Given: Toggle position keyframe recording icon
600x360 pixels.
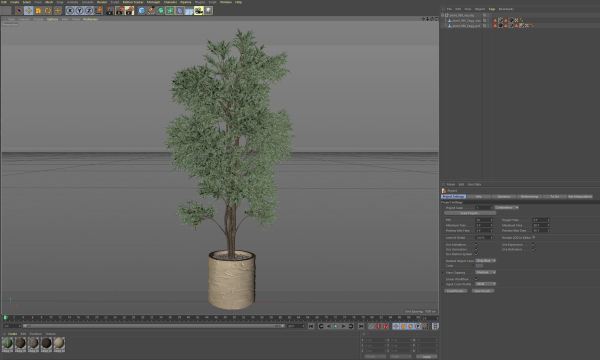Looking at the screenshot, I should tap(395, 326).
